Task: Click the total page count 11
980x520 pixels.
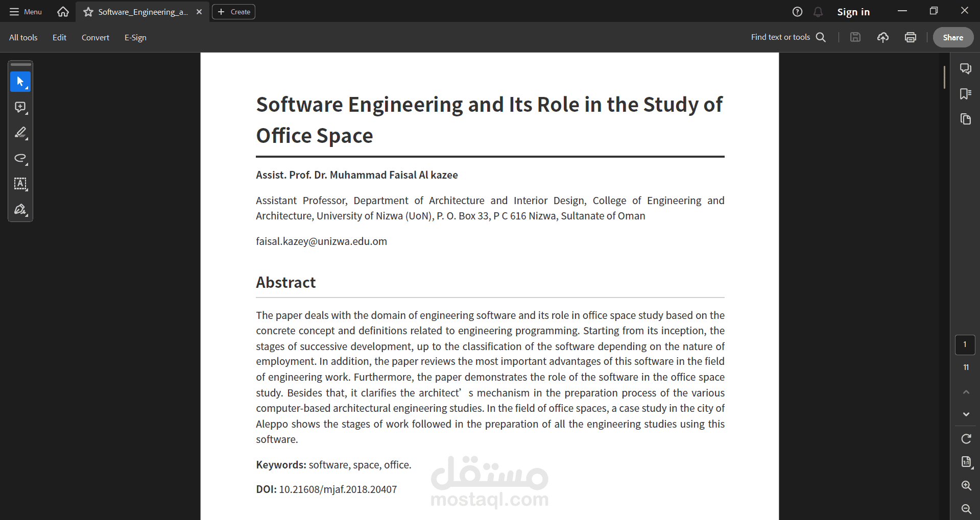Action: coord(966,367)
